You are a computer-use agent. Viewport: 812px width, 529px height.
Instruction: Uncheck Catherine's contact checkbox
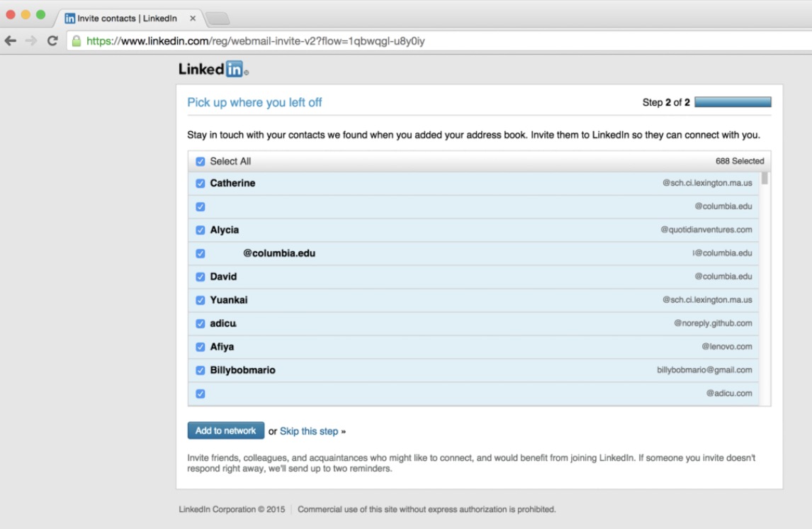tap(201, 184)
